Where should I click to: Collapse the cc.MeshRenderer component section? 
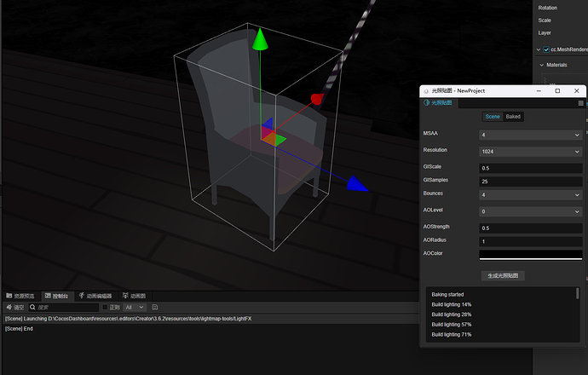pyautogui.click(x=538, y=49)
